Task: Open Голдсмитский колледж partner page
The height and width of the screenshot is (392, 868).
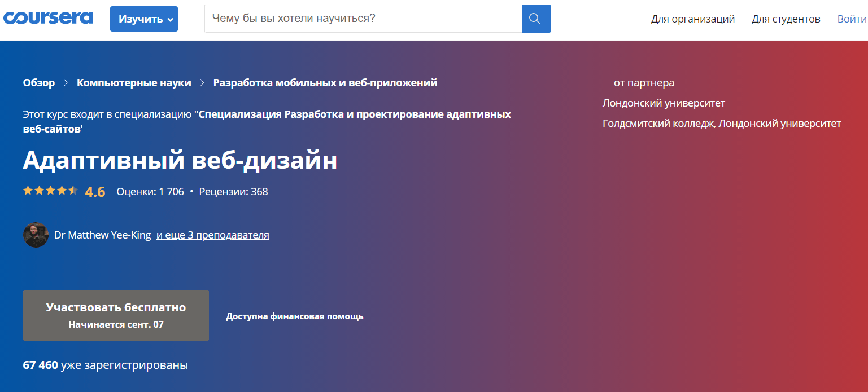Action: coord(721,124)
